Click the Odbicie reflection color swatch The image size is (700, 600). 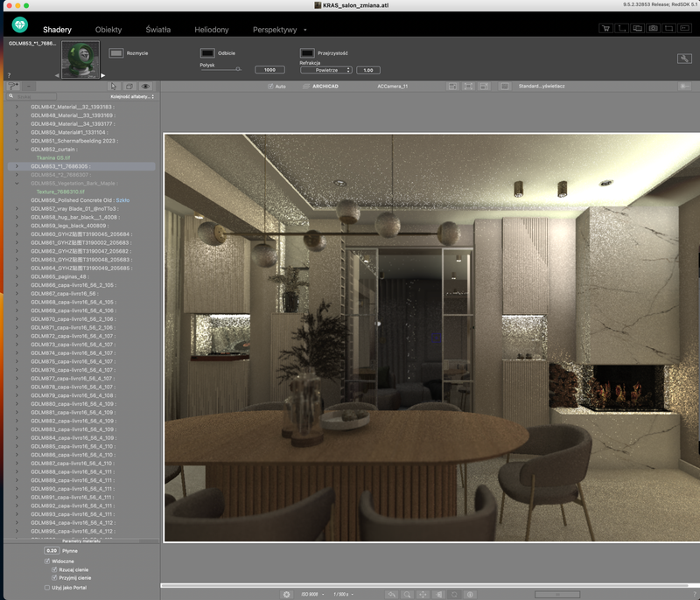[207, 53]
